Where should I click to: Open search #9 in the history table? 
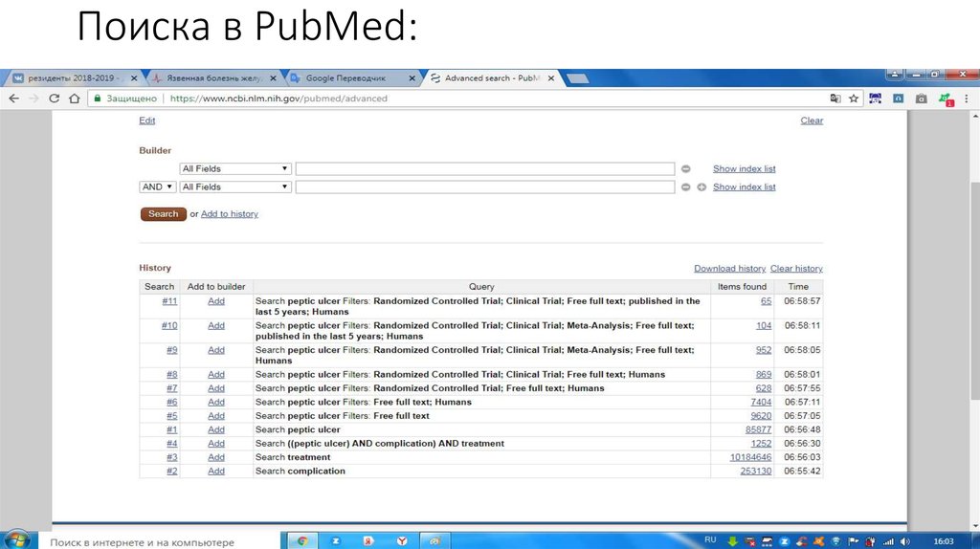click(x=172, y=350)
